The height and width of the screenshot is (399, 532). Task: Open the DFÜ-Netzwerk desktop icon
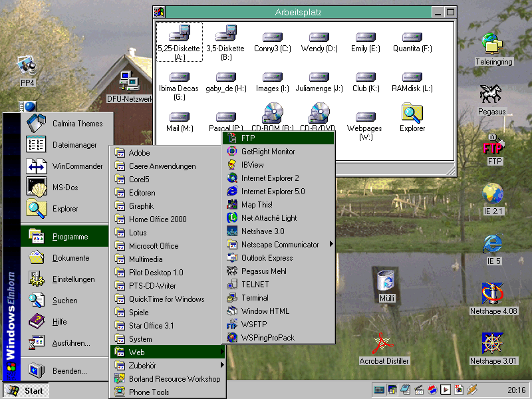[x=129, y=82]
